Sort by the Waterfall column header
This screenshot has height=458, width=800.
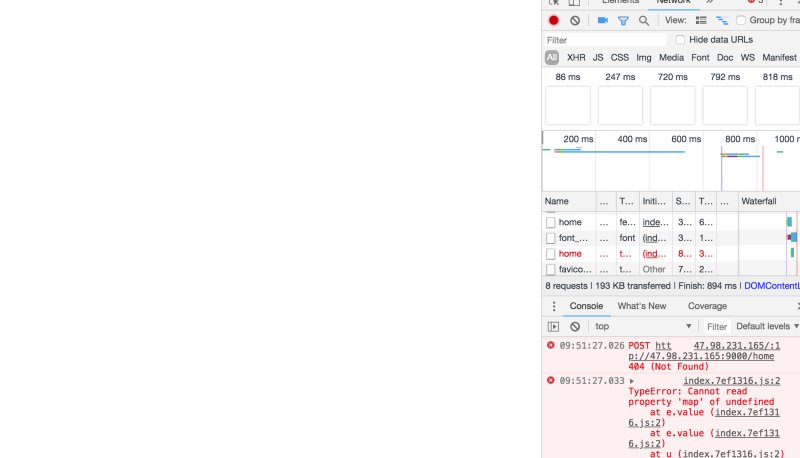[769, 201]
